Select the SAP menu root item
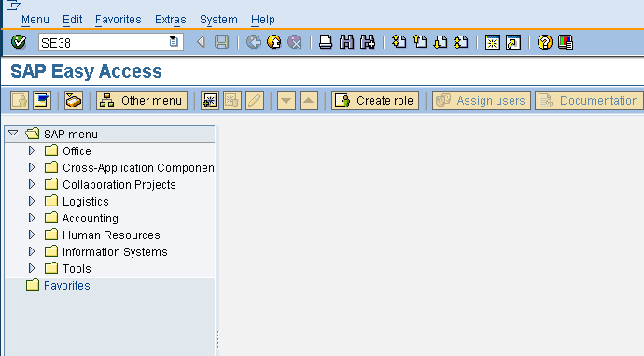This screenshot has width=644, height=356. coord(71,134)
